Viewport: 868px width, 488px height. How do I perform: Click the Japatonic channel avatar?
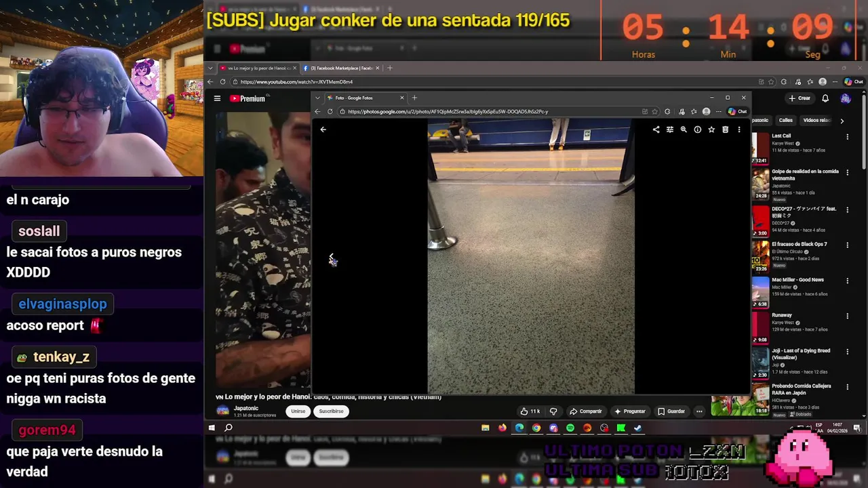click(x=222, y=411)
